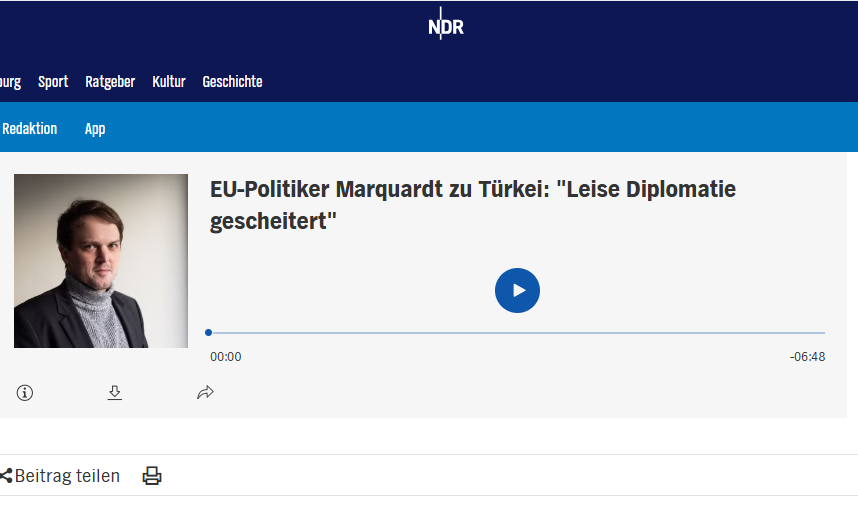This screenshot has width=858, height=510.
Task: Open the Sport section
Action: point(53,82)
